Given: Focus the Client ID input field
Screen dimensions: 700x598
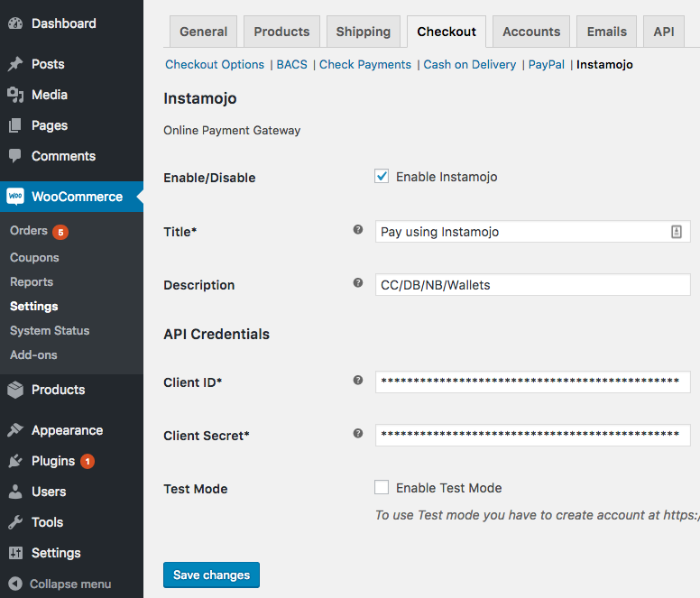Looking at the screenshot, I should click(532, 382).
